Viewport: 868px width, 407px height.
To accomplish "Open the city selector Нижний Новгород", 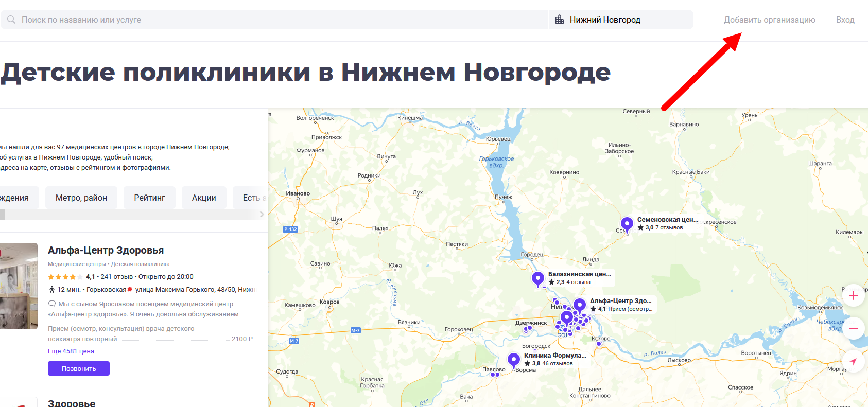I will click(x=621, y=20).
